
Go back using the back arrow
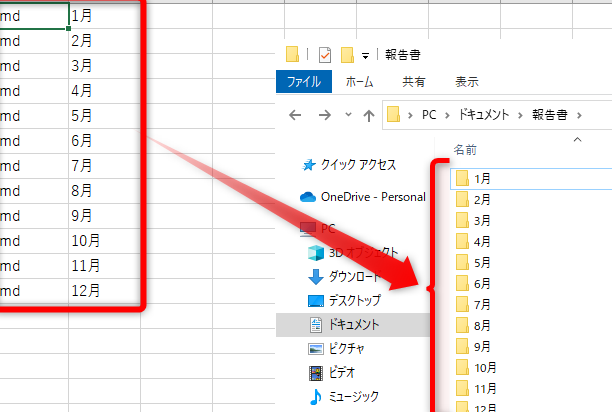click(x=295, y=115)
